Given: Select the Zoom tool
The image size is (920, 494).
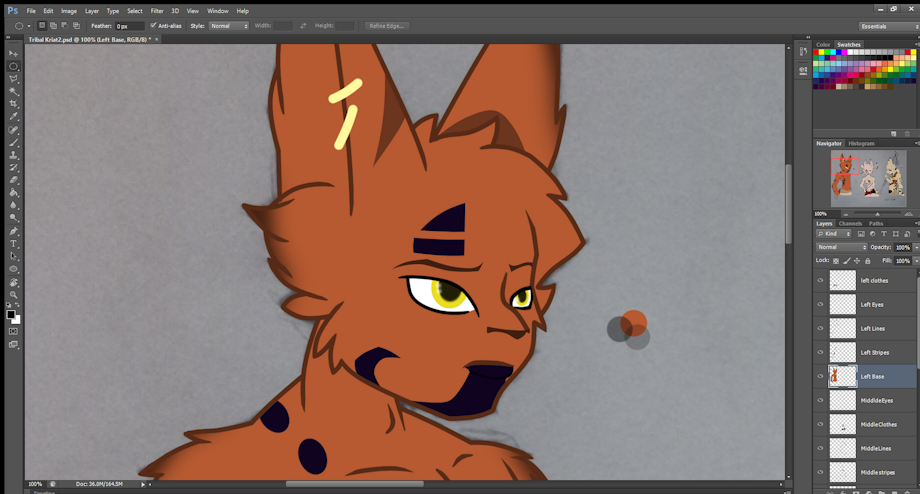Looking at the screenshot, I should (x=14, y=295).
